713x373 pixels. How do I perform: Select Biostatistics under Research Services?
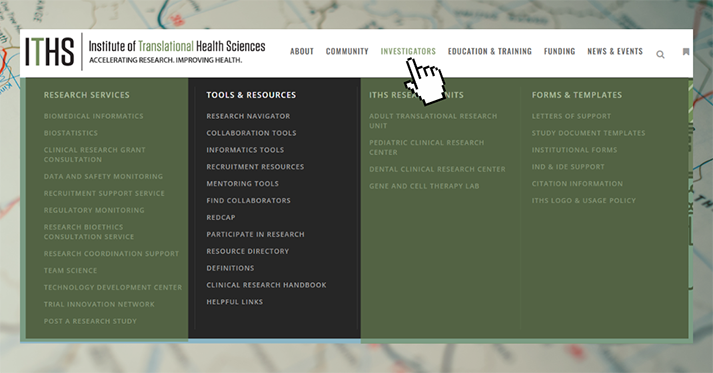70,133
